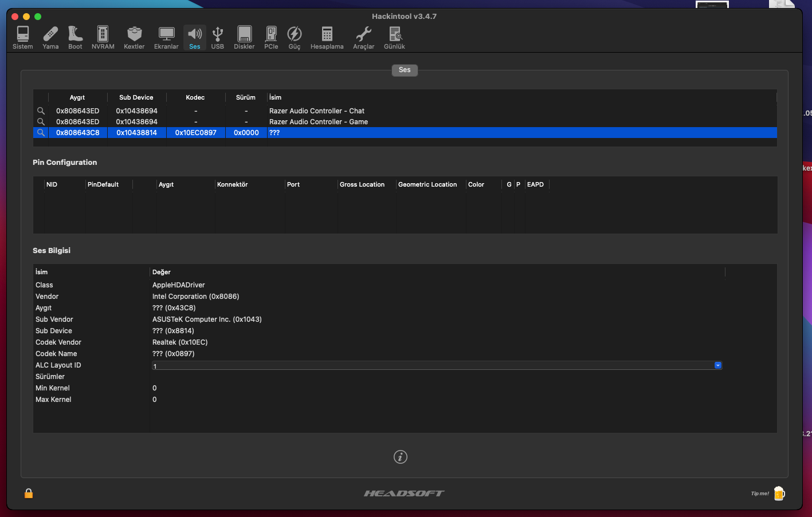Open the Araçlar tools section
The width and height of the screenshot is (812, 517).
pos(364,38)
